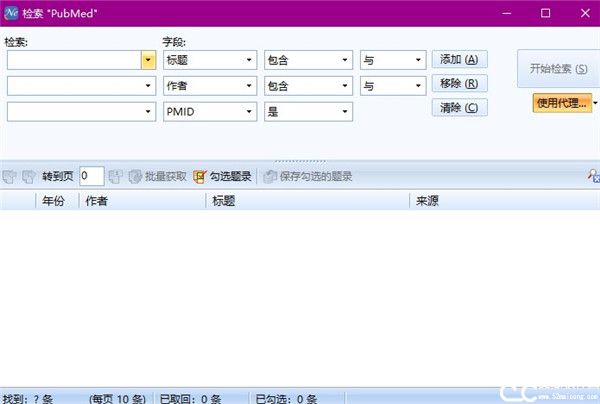This screenshot has width=600, height=404.
Task: Expand the PMID field dropdown
Action: 249,112
